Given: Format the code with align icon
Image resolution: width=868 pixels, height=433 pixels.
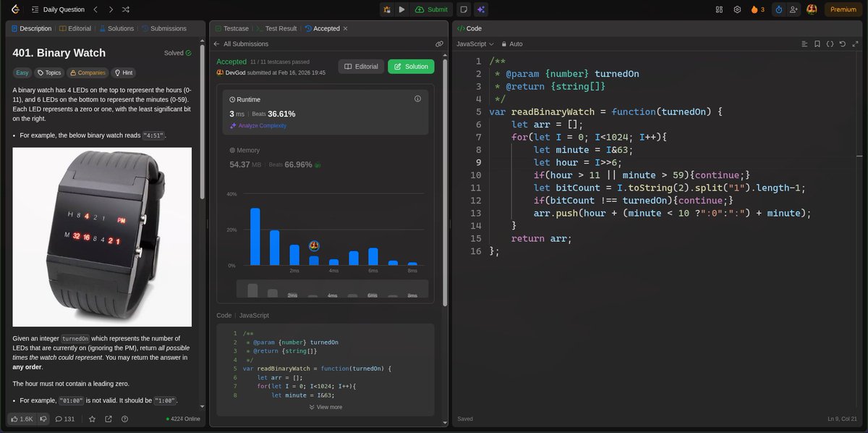Looking at the screenshot, I should (804, 44).
